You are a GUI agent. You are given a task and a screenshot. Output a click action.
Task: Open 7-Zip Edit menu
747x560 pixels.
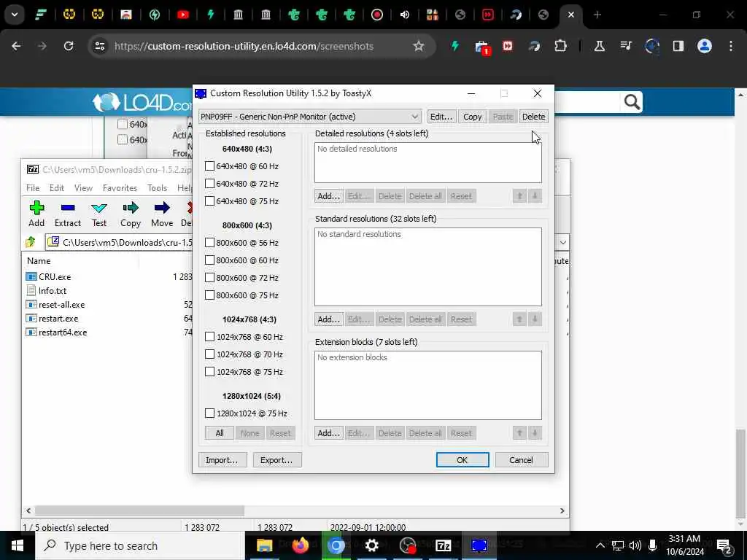click(57, 188)
